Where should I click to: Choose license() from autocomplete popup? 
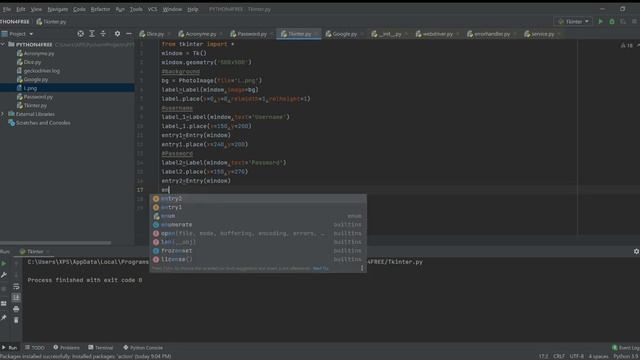[258, 259]
